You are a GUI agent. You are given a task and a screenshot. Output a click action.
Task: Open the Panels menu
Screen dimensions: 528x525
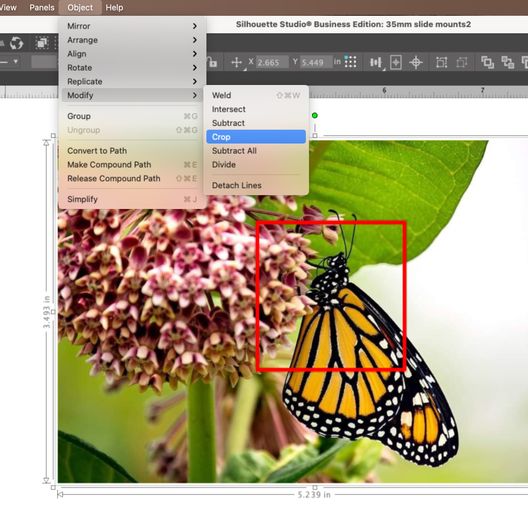(x=42, y=7)
